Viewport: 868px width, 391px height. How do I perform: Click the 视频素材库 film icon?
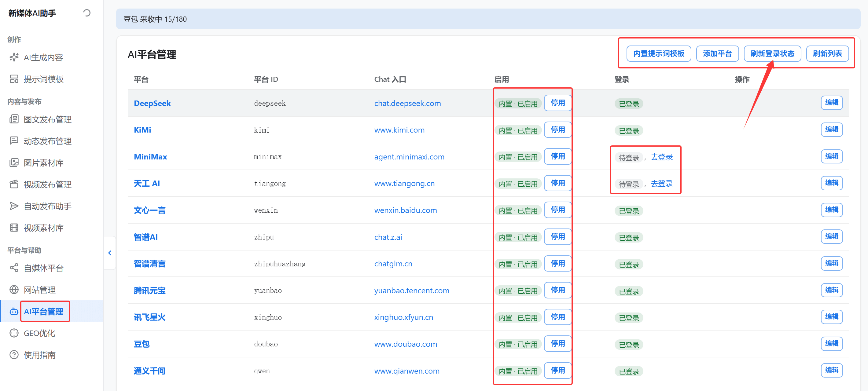pyautogui.click(x=14, y=228)
